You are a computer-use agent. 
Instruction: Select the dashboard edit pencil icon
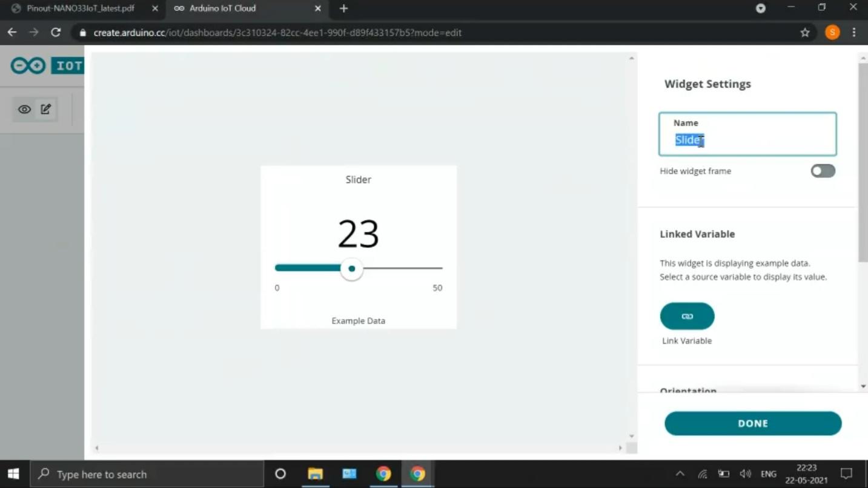(46, 109)
